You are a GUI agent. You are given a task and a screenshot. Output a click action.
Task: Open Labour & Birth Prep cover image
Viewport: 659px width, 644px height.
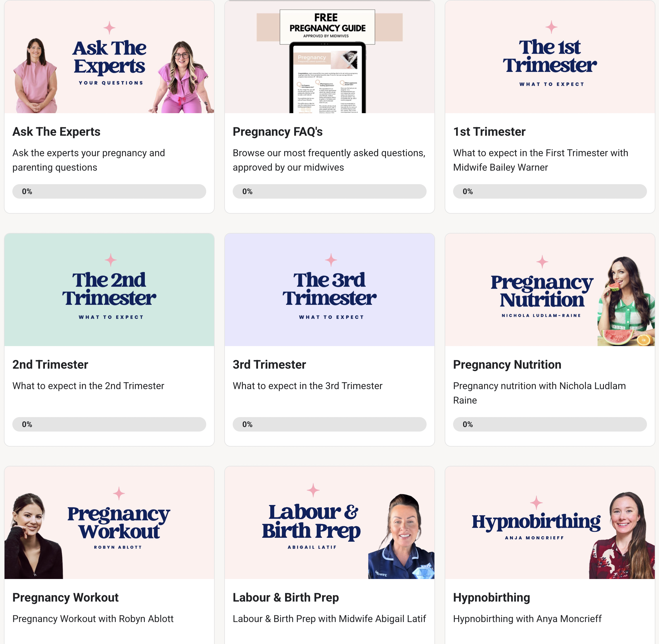(329, 523)
